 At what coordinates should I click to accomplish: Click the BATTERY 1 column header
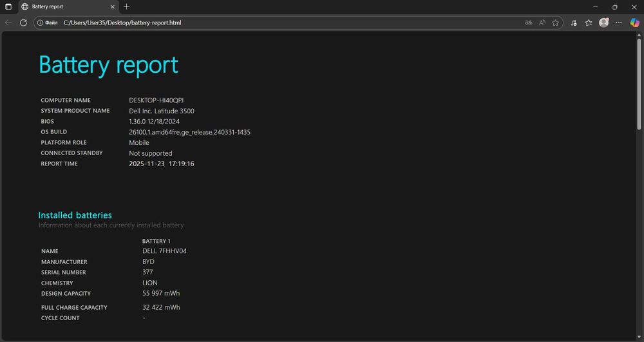tap(156, 241)
